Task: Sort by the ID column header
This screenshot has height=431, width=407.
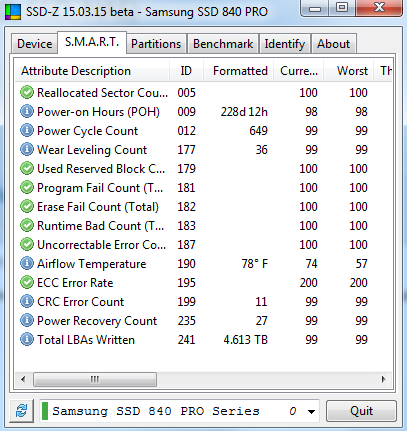Action: tap(186, 71)
